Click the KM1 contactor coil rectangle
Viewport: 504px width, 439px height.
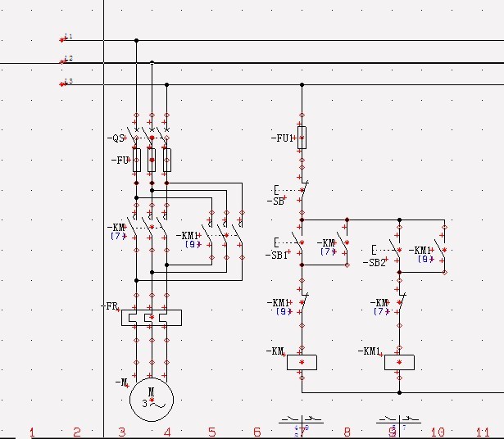pos(399,362)
